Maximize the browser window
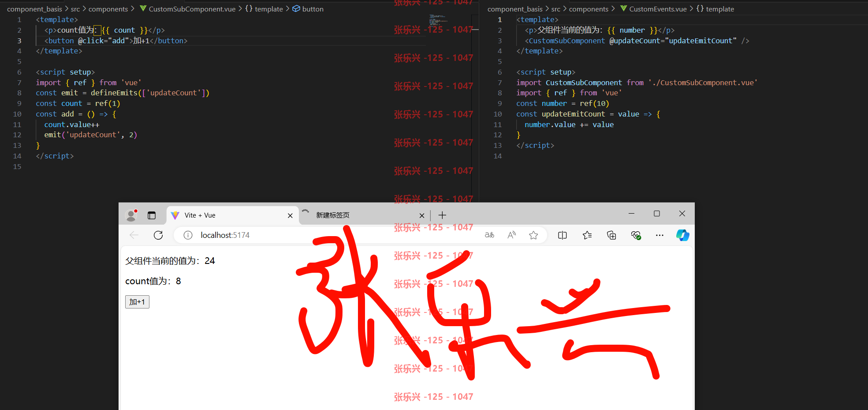This screenshot has height=410, width=868. pyautogui.click(x=657, y=214)
